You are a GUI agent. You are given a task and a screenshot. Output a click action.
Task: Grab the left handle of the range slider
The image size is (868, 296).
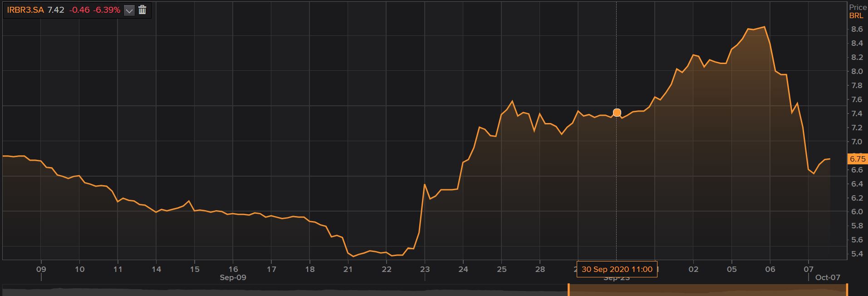coord(569,290)
